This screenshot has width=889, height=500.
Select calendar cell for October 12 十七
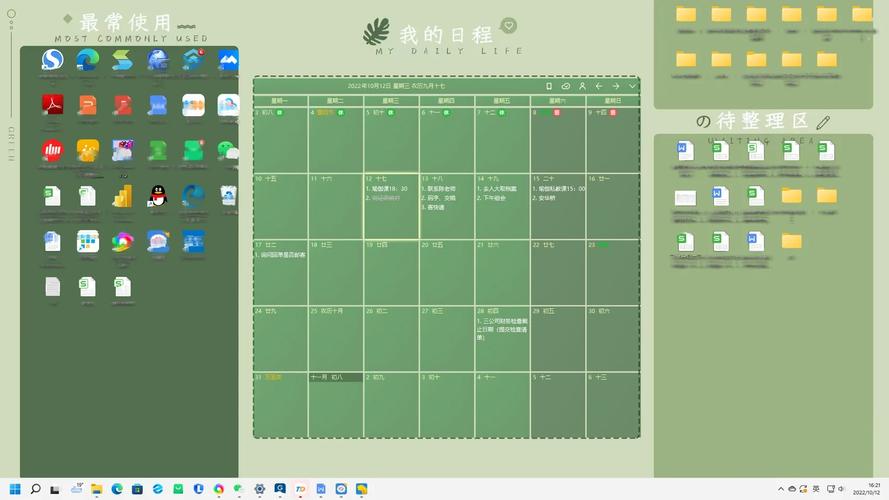(x=391, y=206)
